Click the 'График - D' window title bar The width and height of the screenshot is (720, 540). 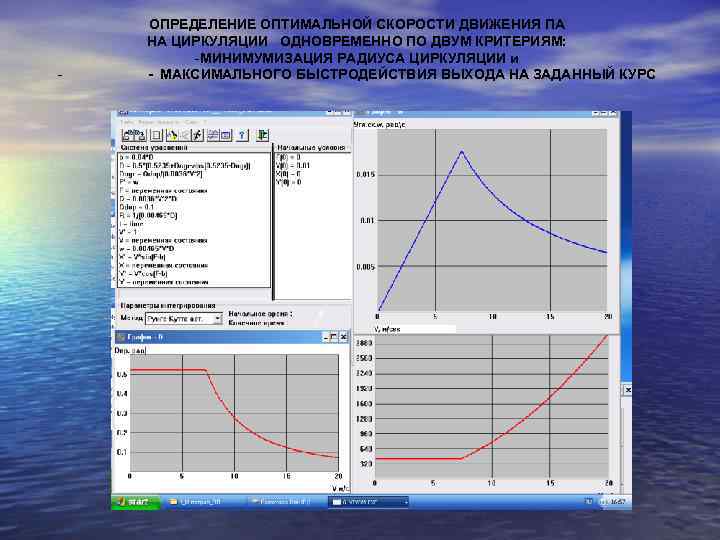tap(232, 338)
